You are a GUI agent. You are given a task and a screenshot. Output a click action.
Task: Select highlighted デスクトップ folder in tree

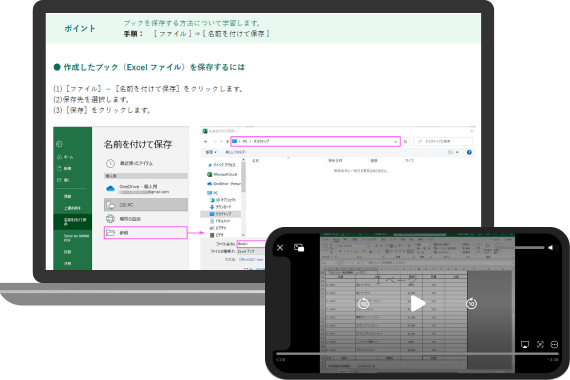point(221,214)
